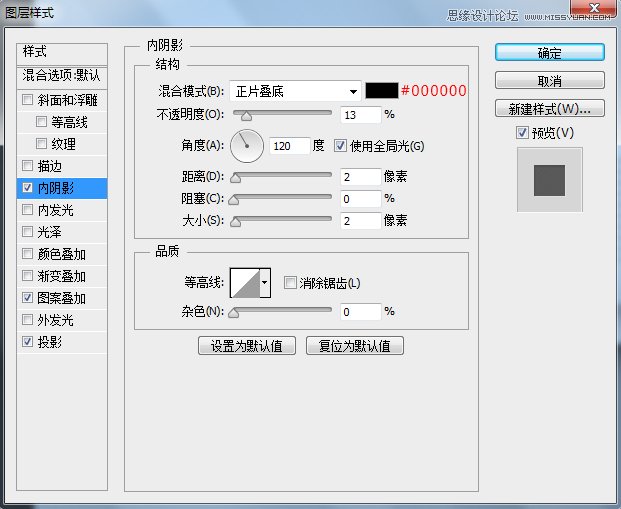Image resolution: width=621 pixels, height=509 pixels.
Task: Open the 混合模式 正片叠底 dropdown
Action: 295,92
